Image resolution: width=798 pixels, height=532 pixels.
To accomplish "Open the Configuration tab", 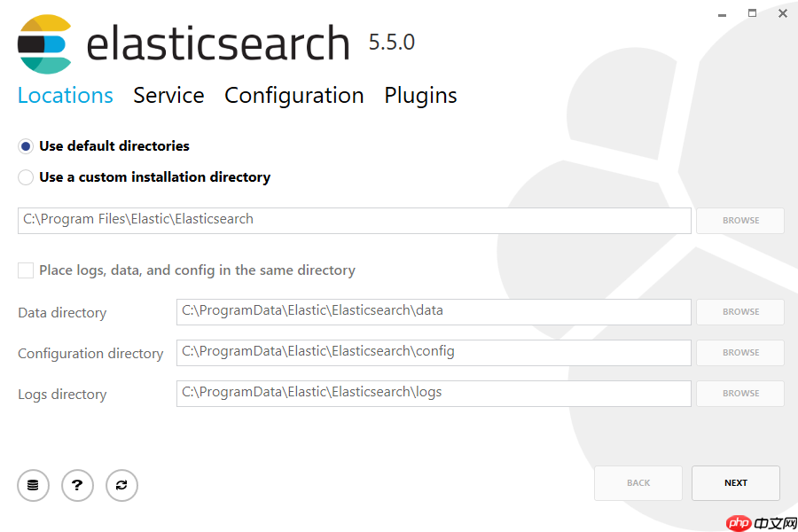I will coord(294,97).
